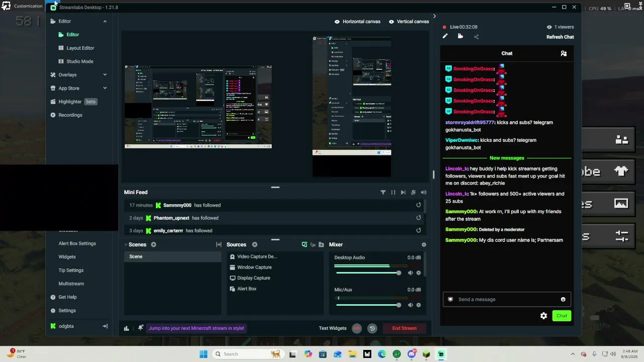Click the camera icon under the Live timer

(x=460, y=36)
